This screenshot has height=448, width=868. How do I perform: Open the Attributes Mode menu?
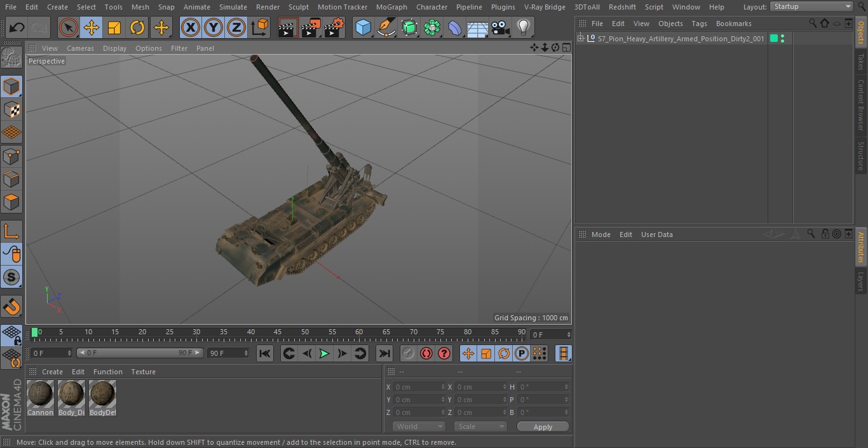pyautogui.click(x=600, y=234)
